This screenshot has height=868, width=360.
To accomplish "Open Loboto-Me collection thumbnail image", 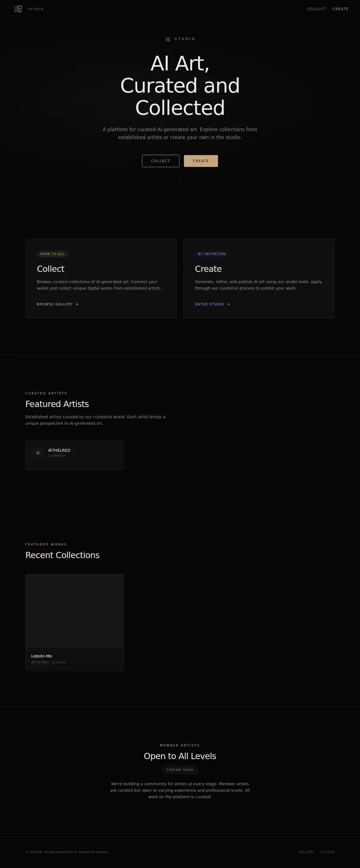I will (x=75, y=611).
